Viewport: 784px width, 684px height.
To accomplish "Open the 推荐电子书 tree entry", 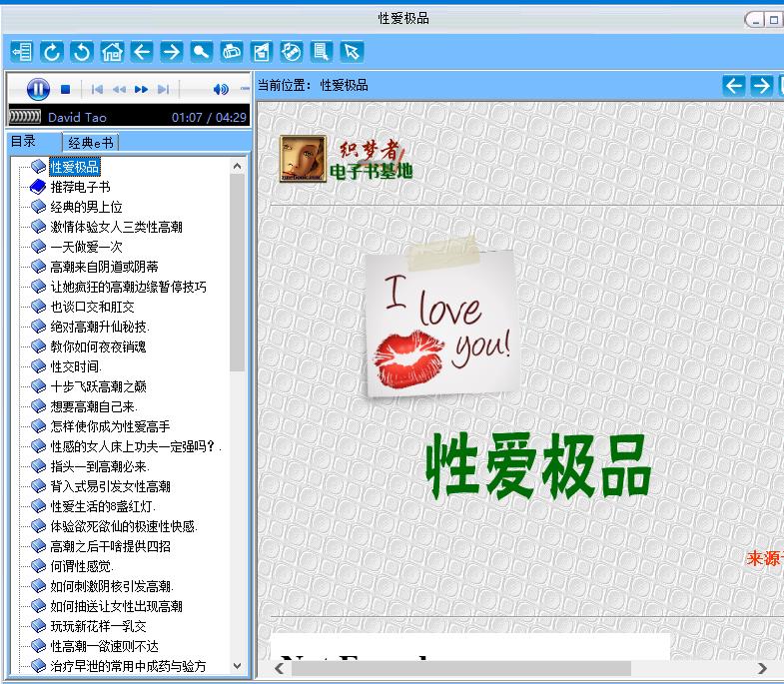I will point(81,187).
